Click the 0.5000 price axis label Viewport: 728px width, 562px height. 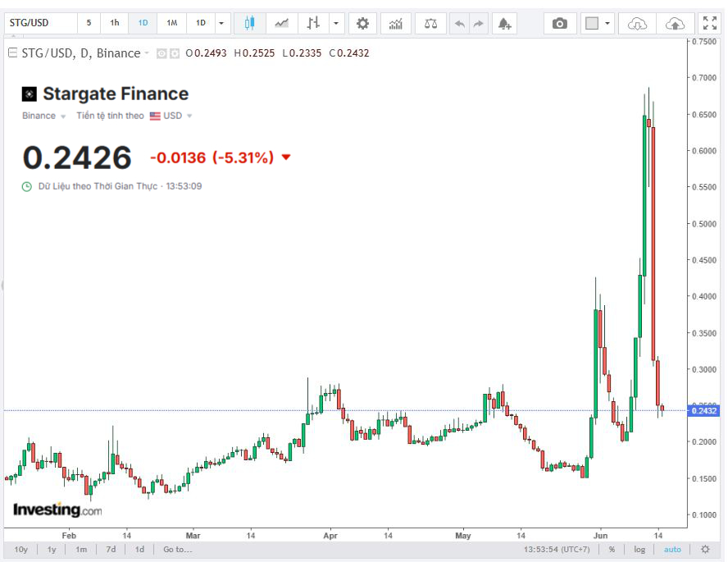click(704, 224)
